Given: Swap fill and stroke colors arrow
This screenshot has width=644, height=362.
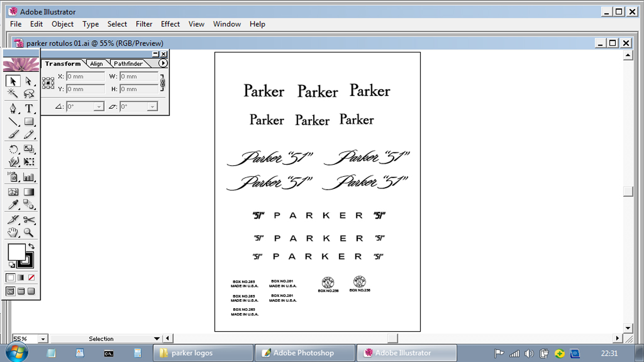Looking at the screenshot, I should (31, 246).
